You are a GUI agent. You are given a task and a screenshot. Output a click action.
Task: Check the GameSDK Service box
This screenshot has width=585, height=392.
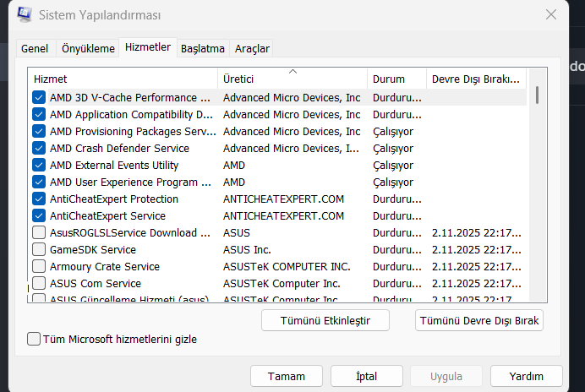[x=39, y=249]
